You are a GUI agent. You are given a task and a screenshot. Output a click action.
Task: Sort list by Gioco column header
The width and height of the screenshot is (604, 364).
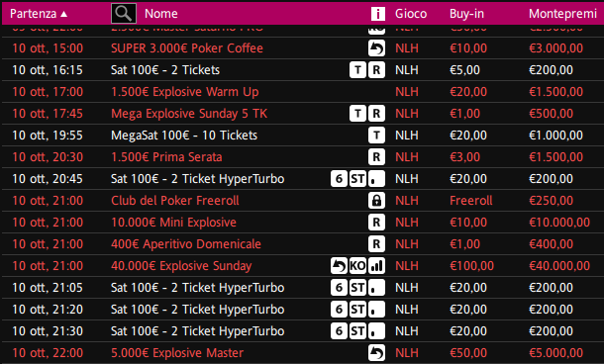[x=411, y=14]
